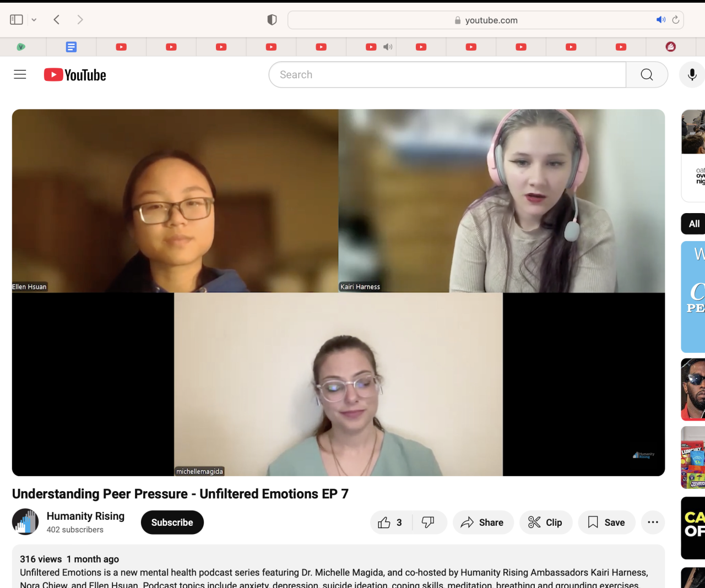Go back to the previous page

(56, 20)
